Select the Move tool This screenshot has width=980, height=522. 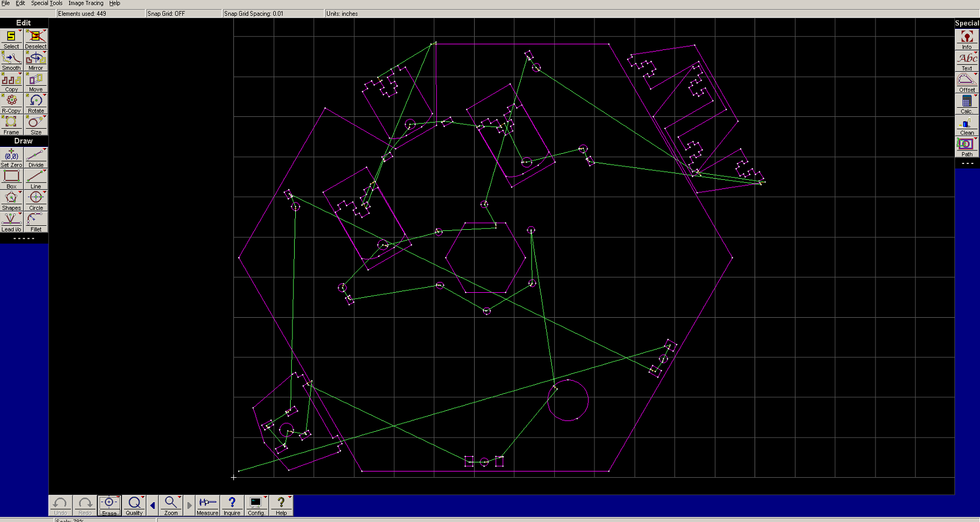pyautogui.click(x=36, y=82)
